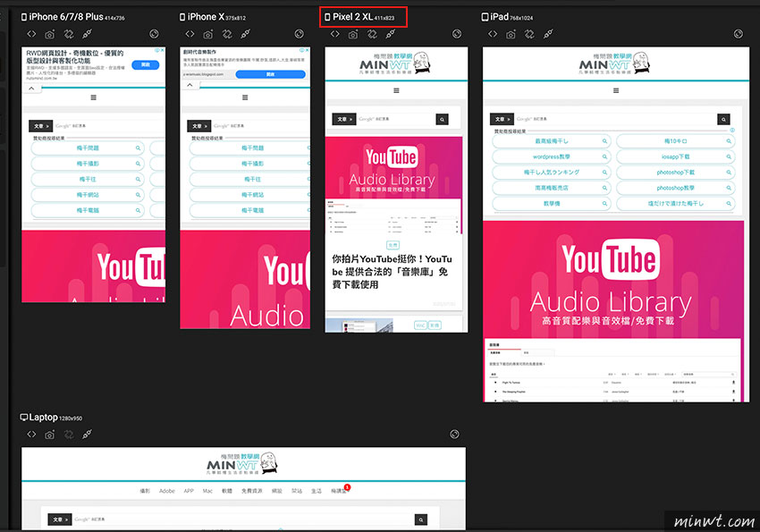Open 免費資源 in the Laptop navigation menu
Screen dimensions: 760x532
tap(251, 491)
